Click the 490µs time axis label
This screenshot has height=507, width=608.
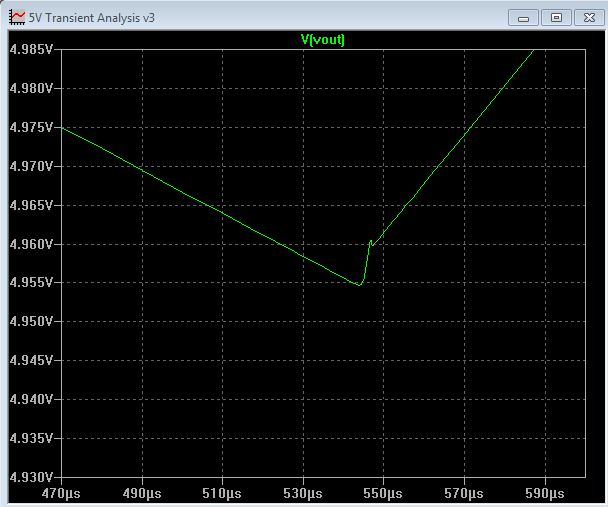tap(142, 494)
